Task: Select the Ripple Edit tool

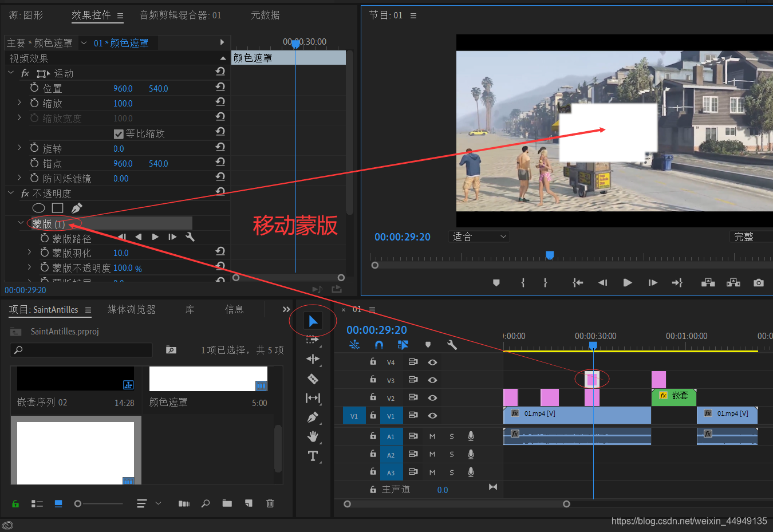Action: (313, 359)
